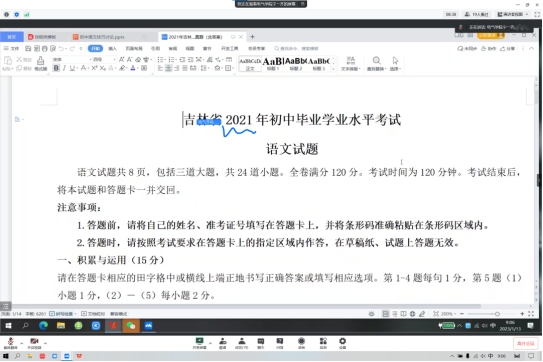543x362 pixels.
Task: Click the command search field
Action: click(x=297, y=48)
